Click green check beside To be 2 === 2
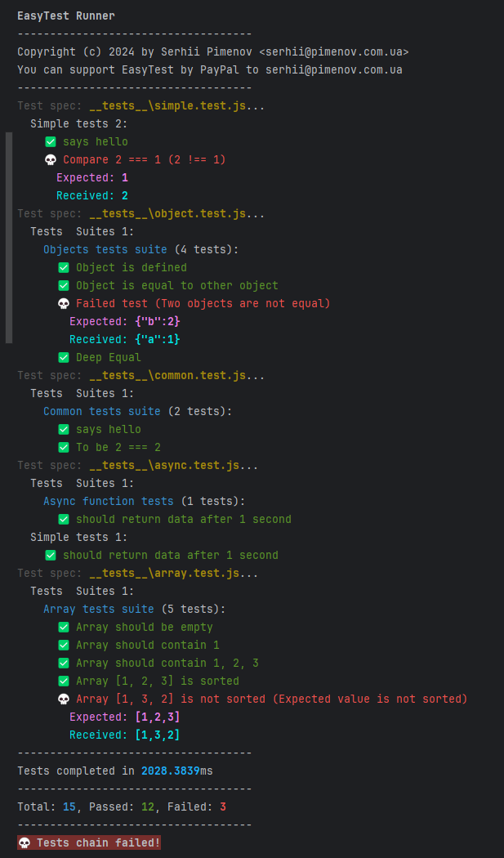504x858 pixels. click(64, 447)
